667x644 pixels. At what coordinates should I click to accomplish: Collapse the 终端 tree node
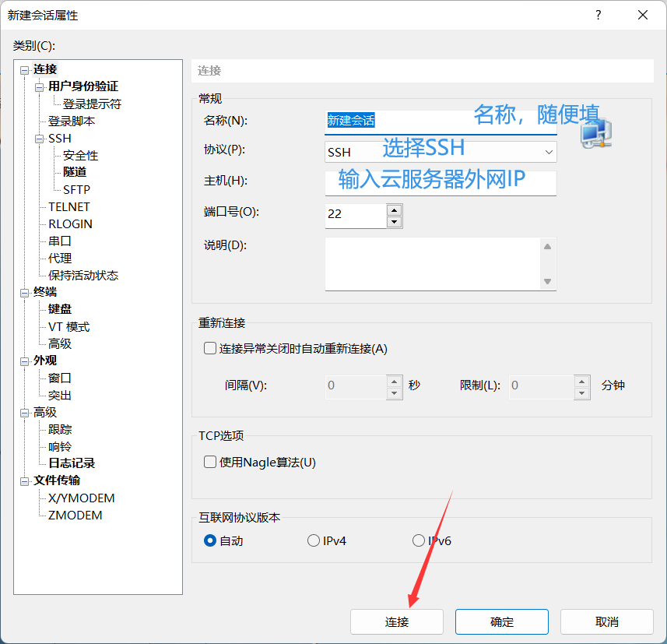point(24,293)
